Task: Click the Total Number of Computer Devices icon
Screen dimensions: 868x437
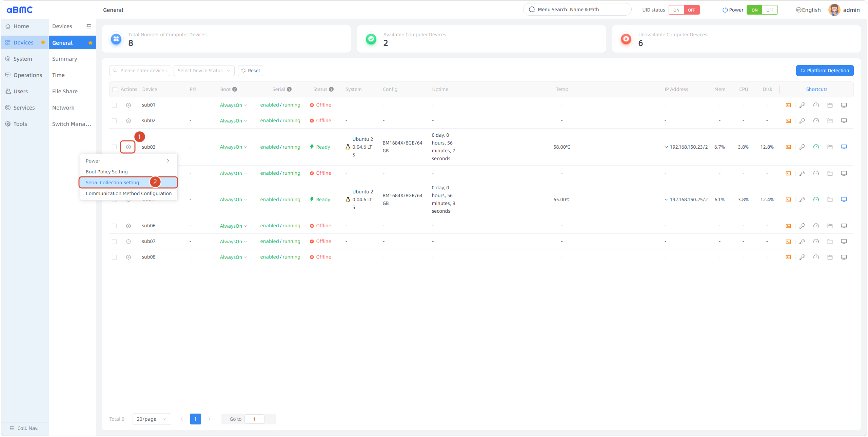Action: [116, 39]
